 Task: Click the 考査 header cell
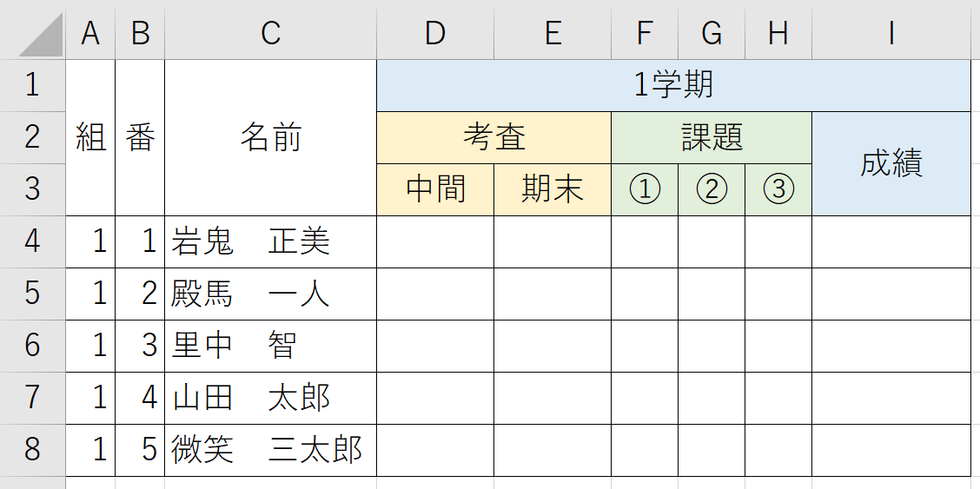point(493,137)
